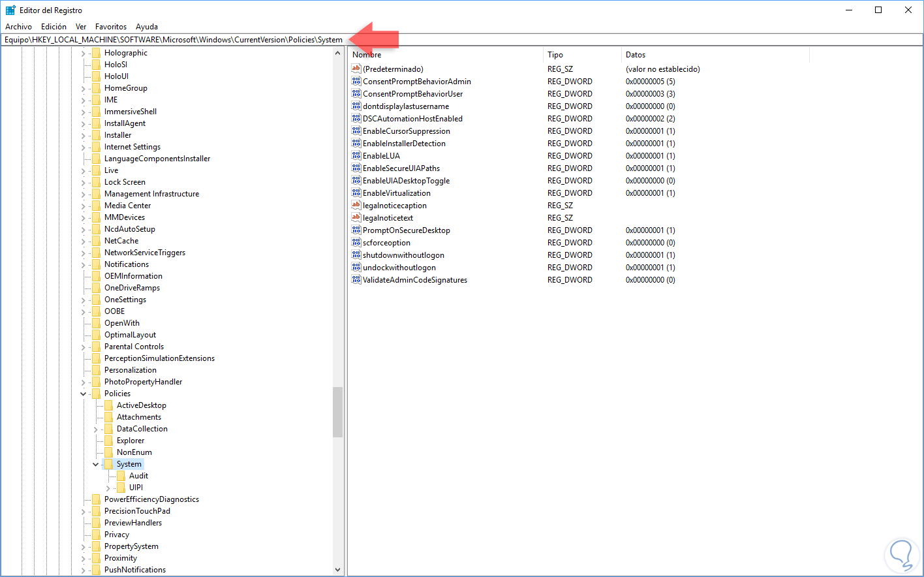
Task: Click the Policies folder icon
Action: [x=96, y=394]
